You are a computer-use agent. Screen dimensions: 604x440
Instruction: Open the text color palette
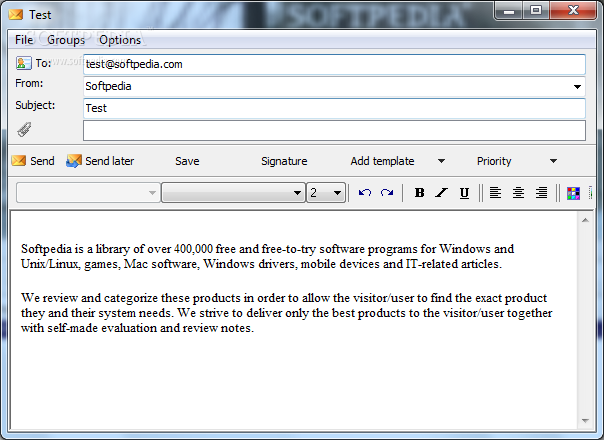(x=573, y=193)
